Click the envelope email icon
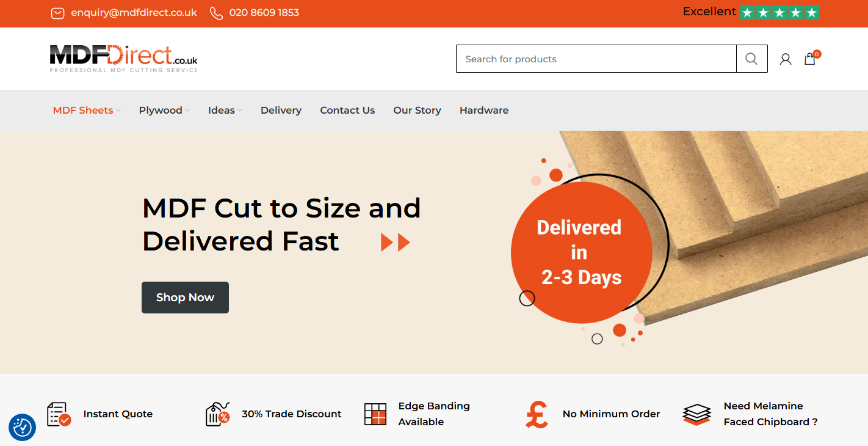The height and width of the screenshot is (446, 868). 57,13
